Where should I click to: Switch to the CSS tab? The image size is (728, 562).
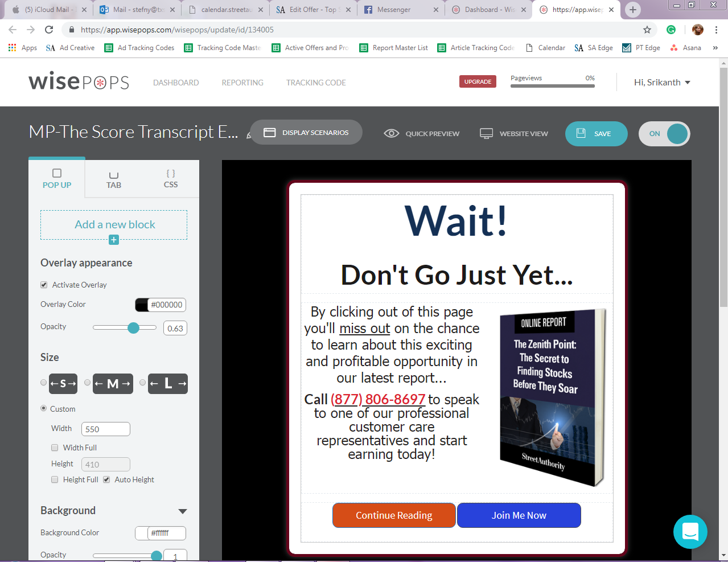click(x=171, y=178)
